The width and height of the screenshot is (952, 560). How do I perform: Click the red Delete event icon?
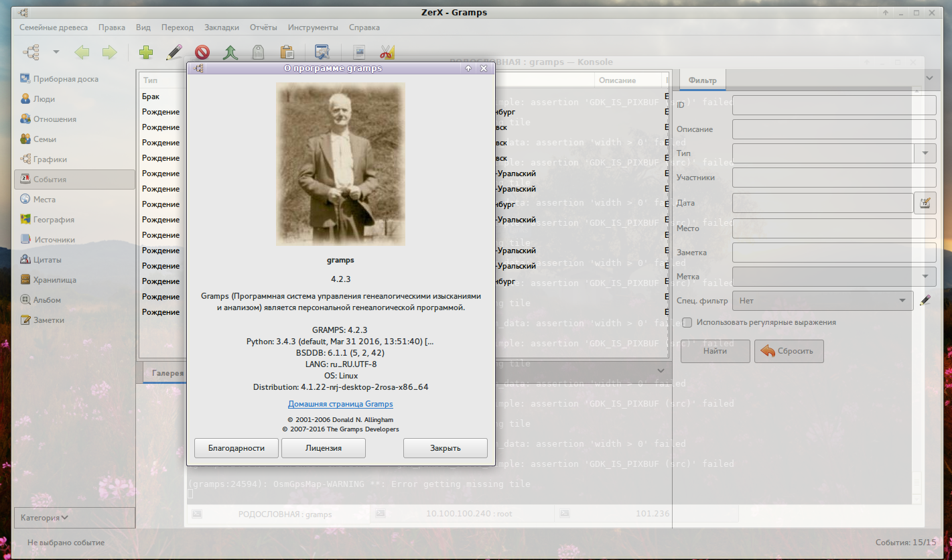[x=202, y=52]
